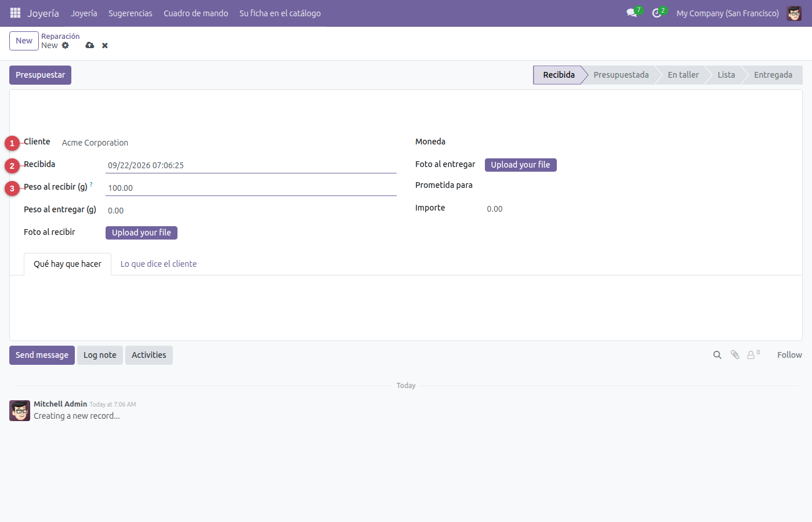Search messages in the chatter
812x522 pixels.
coord(717,355)
